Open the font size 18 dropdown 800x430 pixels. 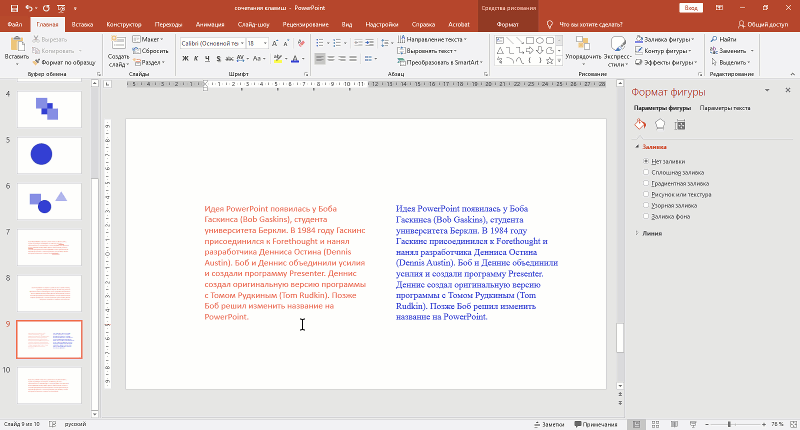(x=265, y=43)
